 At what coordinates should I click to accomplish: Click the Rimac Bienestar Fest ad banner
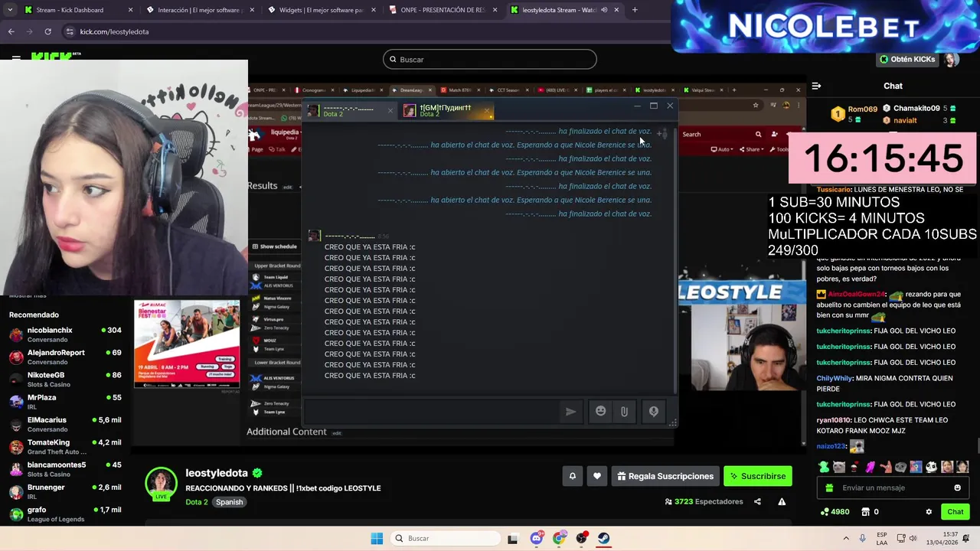[187, 344]
